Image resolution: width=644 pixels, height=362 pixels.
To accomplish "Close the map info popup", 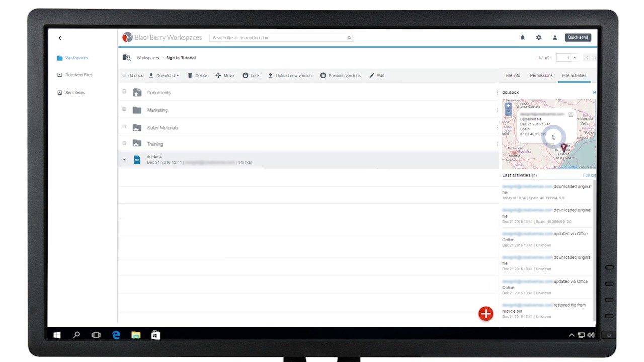I will (571, 115).
